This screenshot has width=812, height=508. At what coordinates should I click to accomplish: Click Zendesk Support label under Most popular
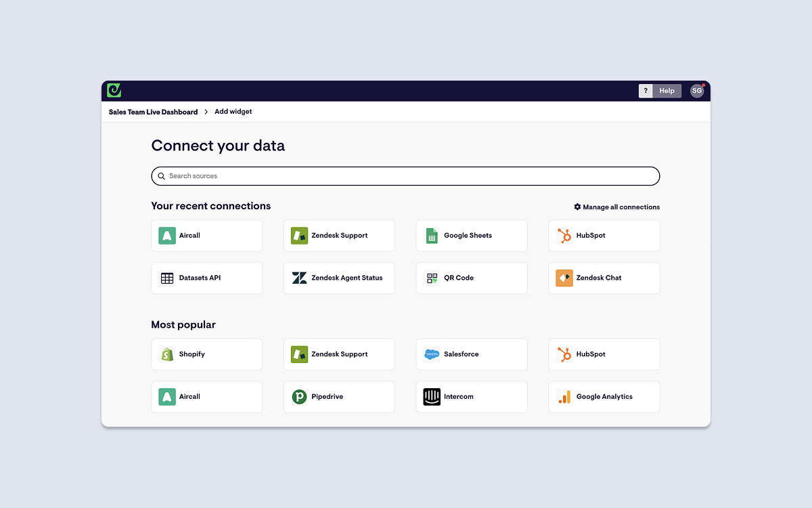340,354
